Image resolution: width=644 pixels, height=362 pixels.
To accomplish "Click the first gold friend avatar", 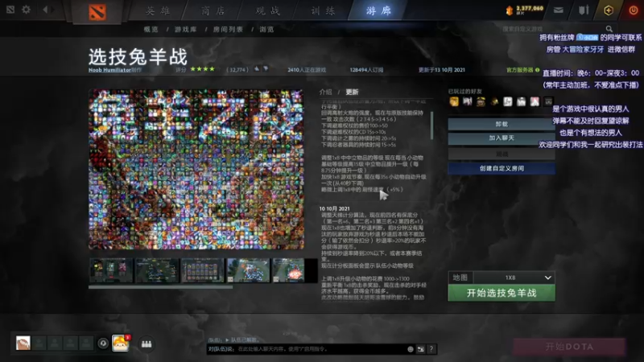I will [454, 101].
